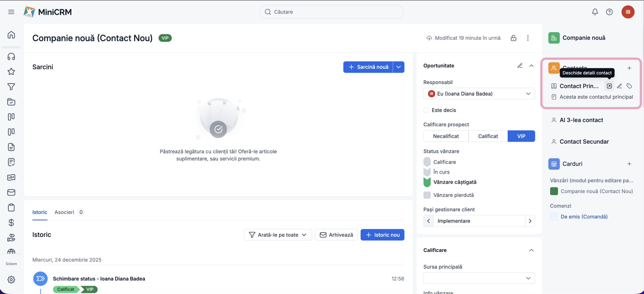
Task: Click the Istoric nou button
Action: 382,235
